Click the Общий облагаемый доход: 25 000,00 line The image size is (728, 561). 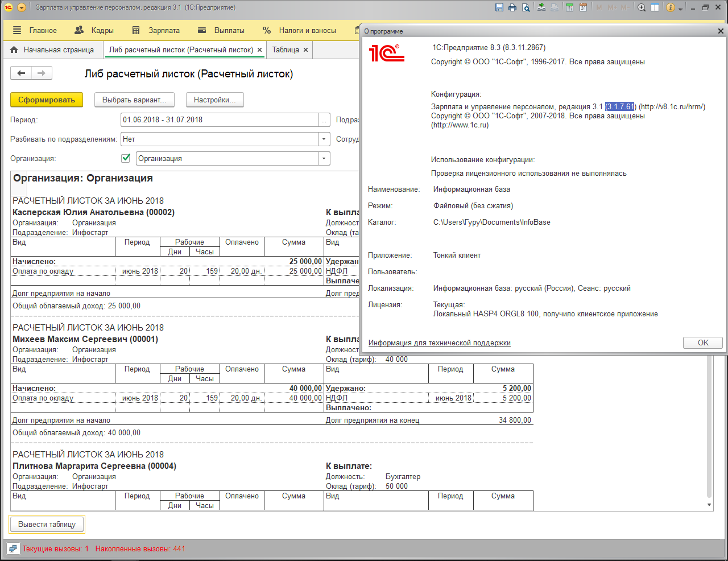(77, 306)
